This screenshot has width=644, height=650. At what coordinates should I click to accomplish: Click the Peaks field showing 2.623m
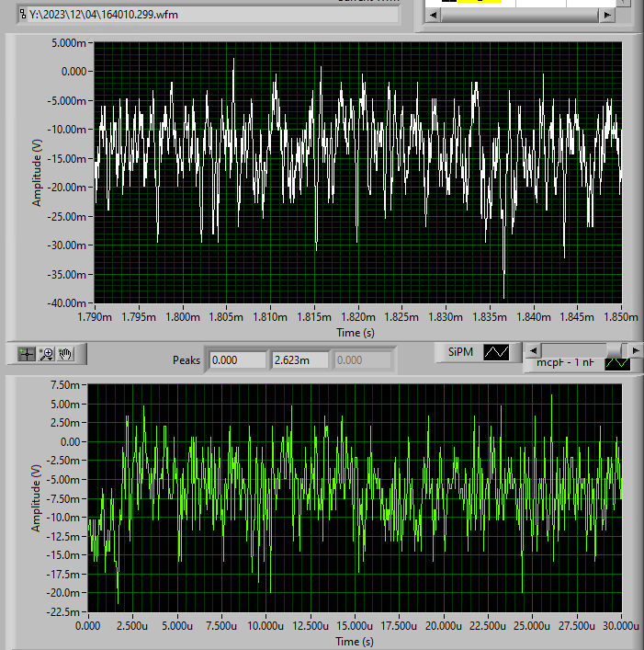pos(299,359)
